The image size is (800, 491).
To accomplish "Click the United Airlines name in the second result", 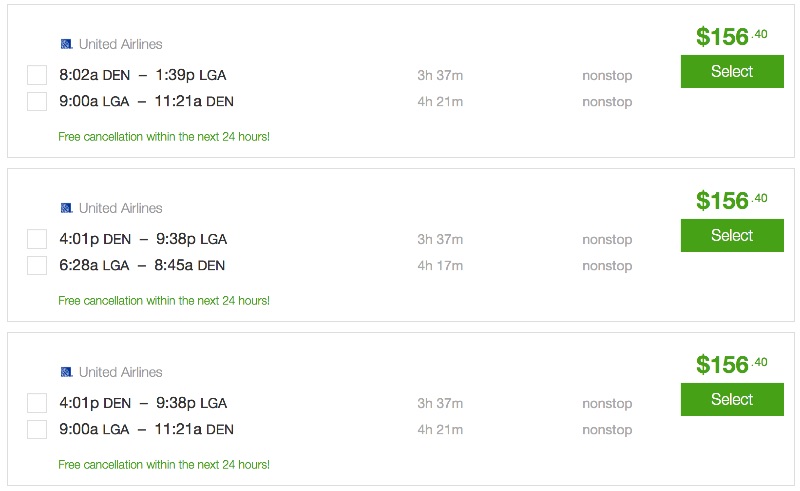I will [x=120, y=208].
